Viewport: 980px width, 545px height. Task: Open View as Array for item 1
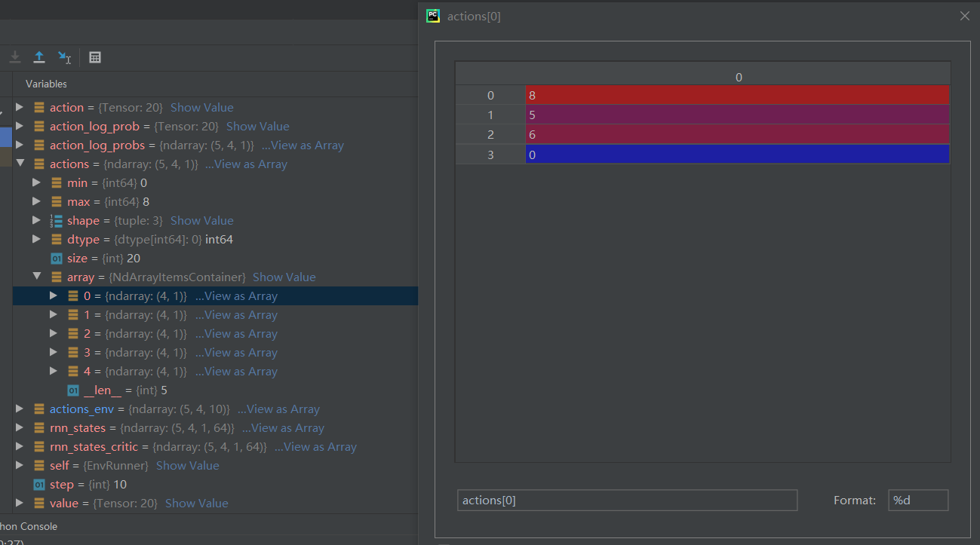(236, 314)
